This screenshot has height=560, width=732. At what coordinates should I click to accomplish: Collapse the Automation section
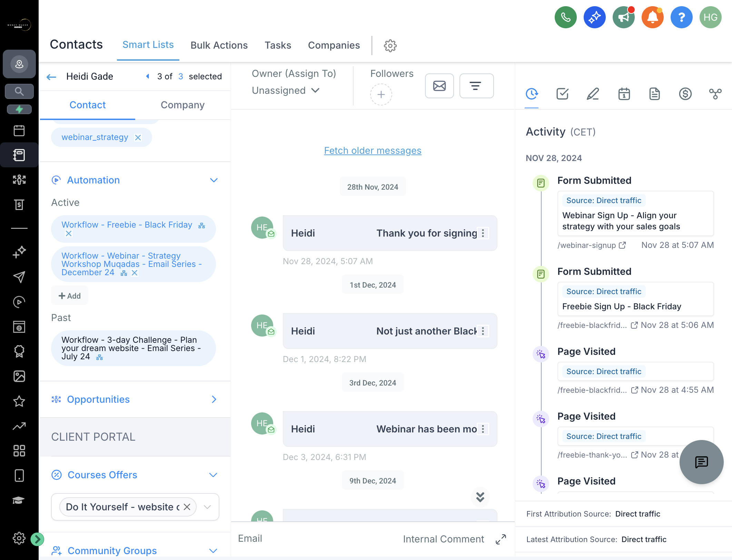coord(214,180)
